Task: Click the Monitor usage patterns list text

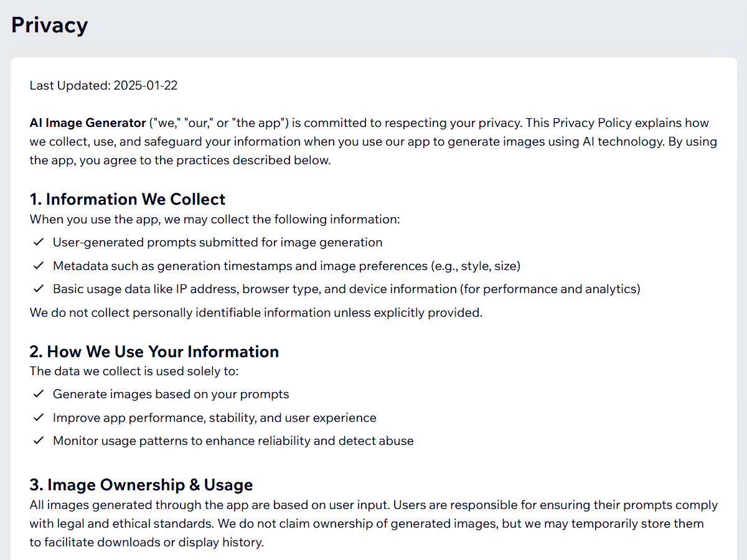Action: pyautogui.click(x=233, y=441)
